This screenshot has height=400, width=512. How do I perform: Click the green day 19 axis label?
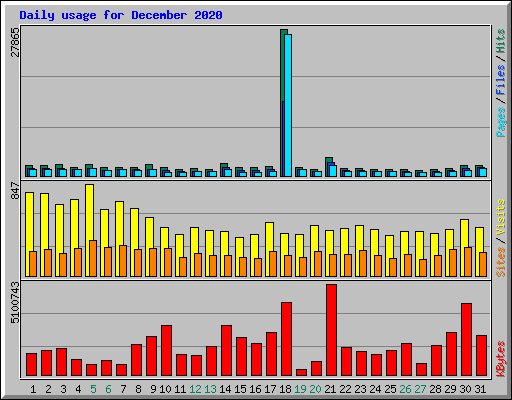coord(300,389)
